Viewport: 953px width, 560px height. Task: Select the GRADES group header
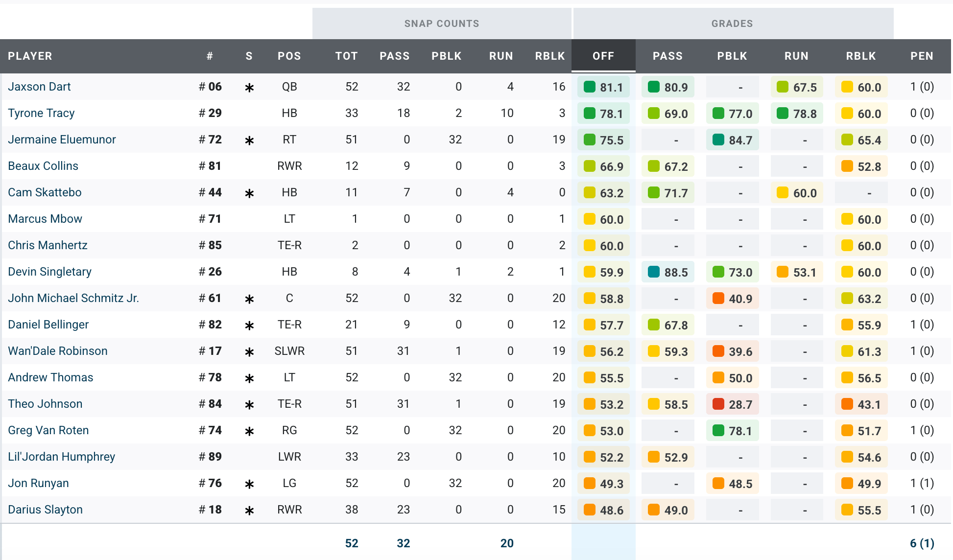point(732,23)
